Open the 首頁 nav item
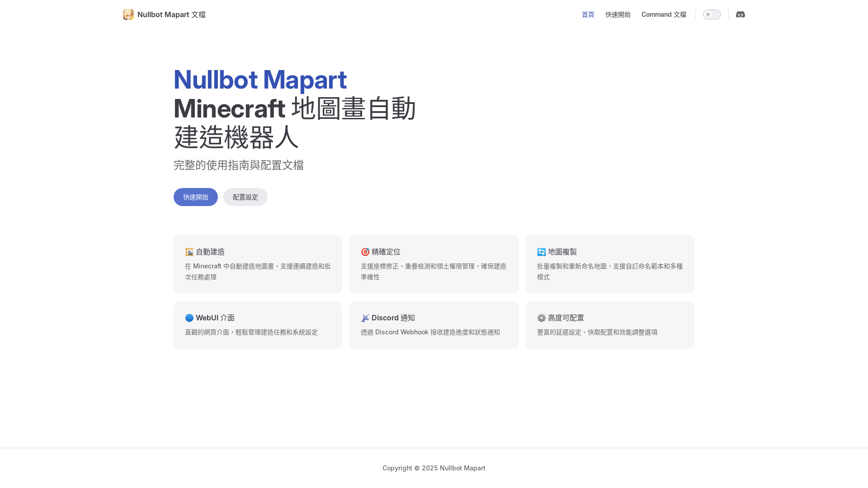868x488 pixels. 588,14
